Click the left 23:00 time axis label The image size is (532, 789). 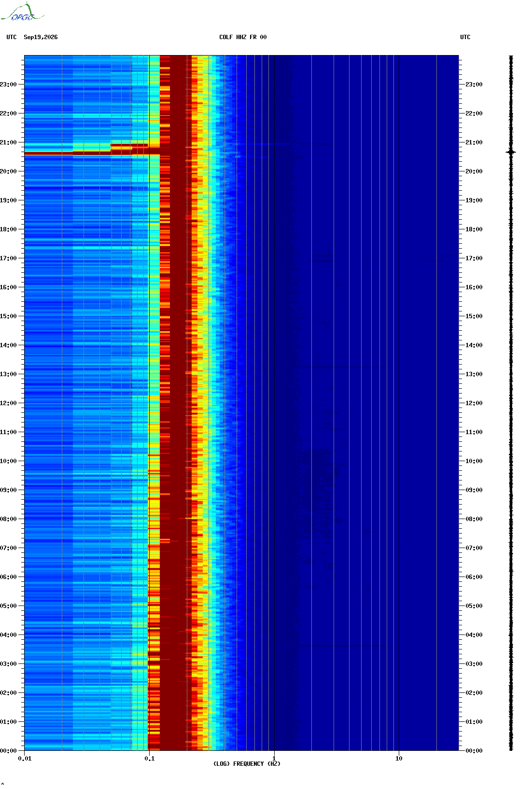point(8,85)
